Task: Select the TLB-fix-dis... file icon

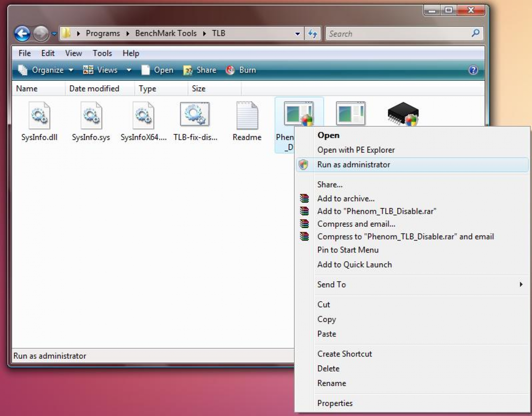Action: (195, 114)
